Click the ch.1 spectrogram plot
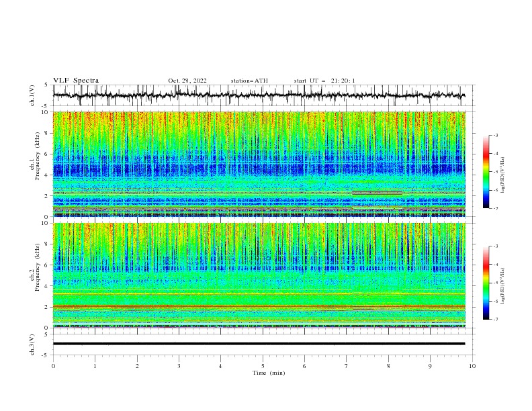 point(259,164)
